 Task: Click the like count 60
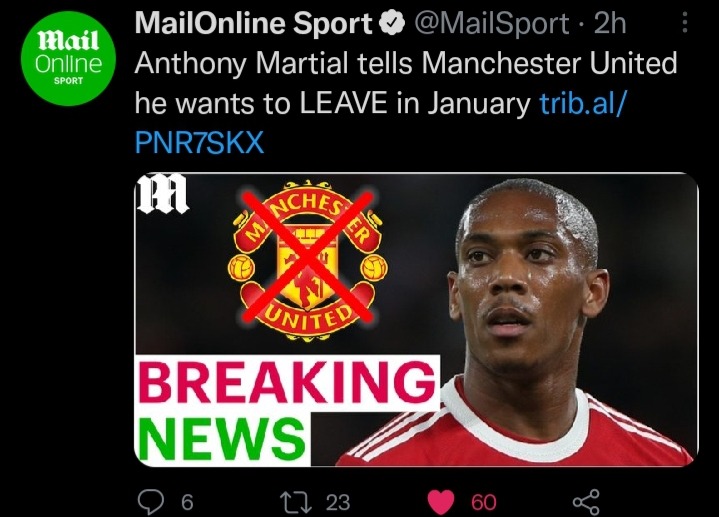(483, 502)
